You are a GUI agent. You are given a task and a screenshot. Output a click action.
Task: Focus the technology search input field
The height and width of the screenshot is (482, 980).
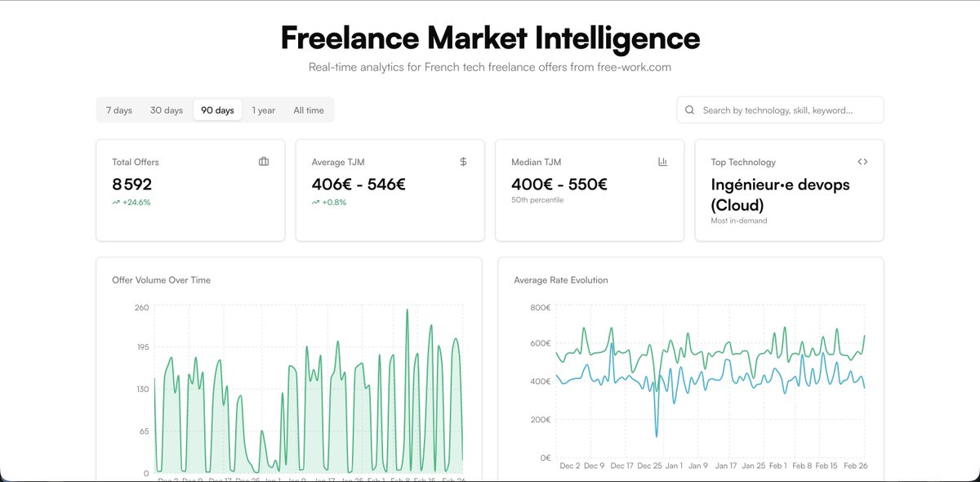[780, 109]
